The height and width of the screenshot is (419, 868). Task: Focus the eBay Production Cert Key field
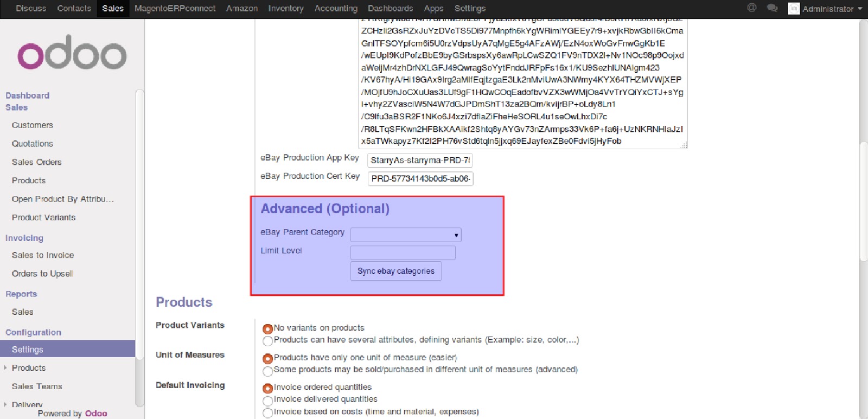click(x=420, y=179)
